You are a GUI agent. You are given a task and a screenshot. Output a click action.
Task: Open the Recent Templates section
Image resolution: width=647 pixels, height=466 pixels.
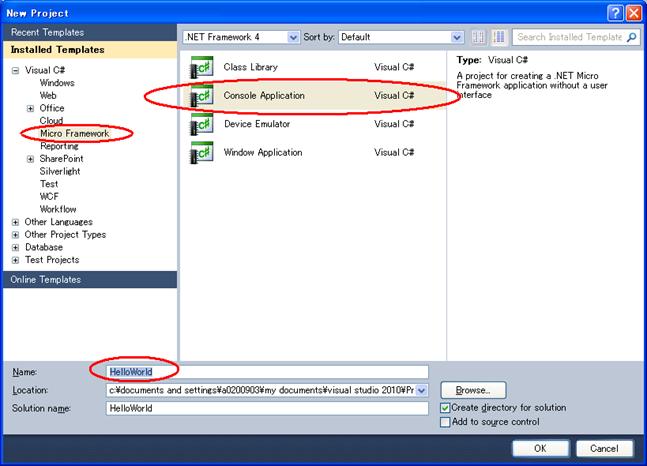[90, 32]
